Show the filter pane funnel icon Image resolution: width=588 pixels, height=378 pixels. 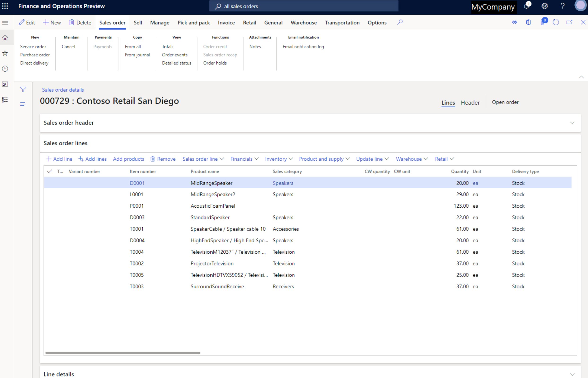click(x=23, y=90)
